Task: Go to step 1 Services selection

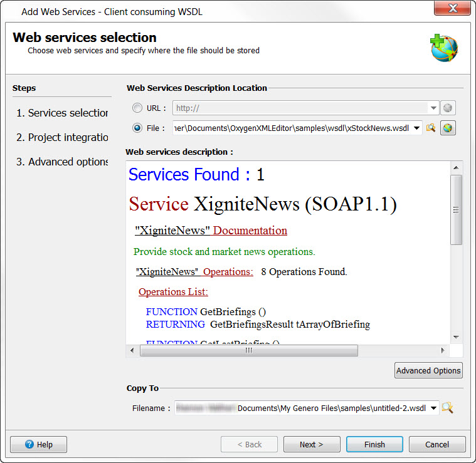Action: [x=62, y=113]
